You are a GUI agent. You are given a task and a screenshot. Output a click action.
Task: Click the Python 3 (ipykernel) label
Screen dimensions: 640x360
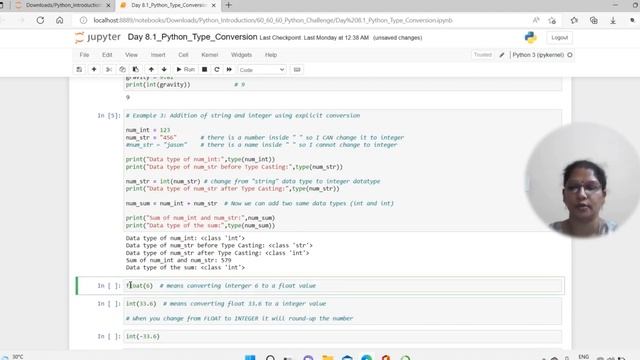pyautogui.click(x=538, y=55)
